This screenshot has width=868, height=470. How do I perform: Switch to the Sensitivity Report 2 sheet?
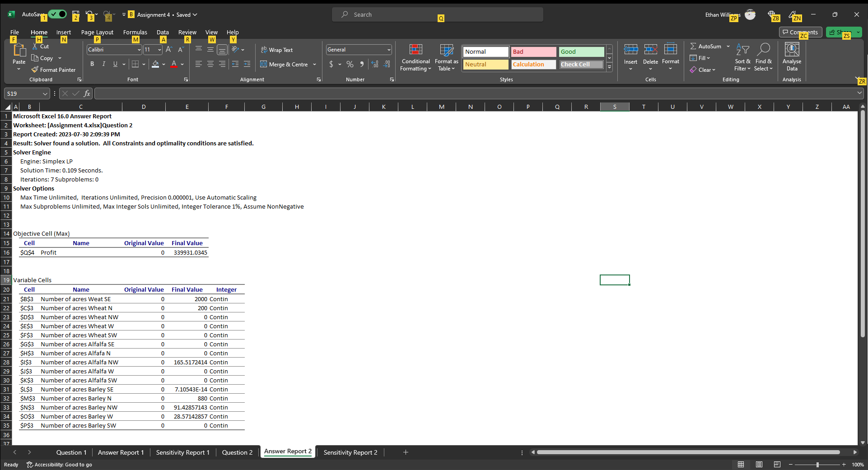350,452
